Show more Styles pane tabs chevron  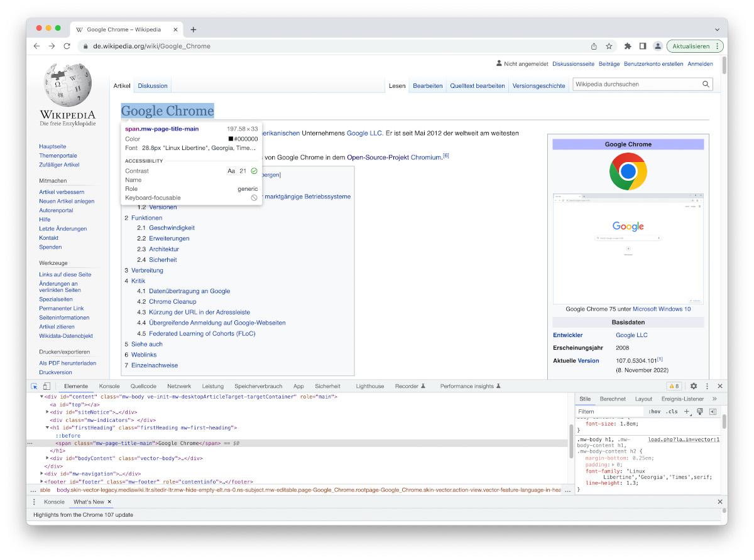(x=714, y=399)
